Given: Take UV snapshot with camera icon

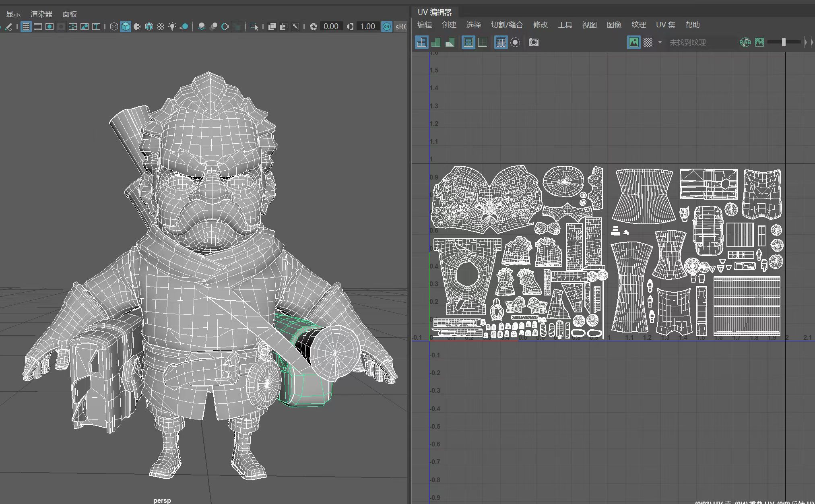Looking at the screenshot, I should (533, 42).
